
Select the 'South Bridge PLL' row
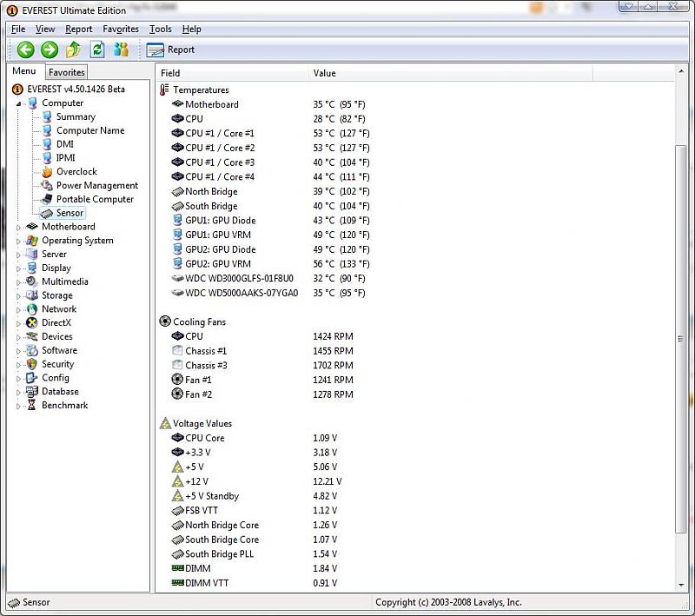click(255, 554)
